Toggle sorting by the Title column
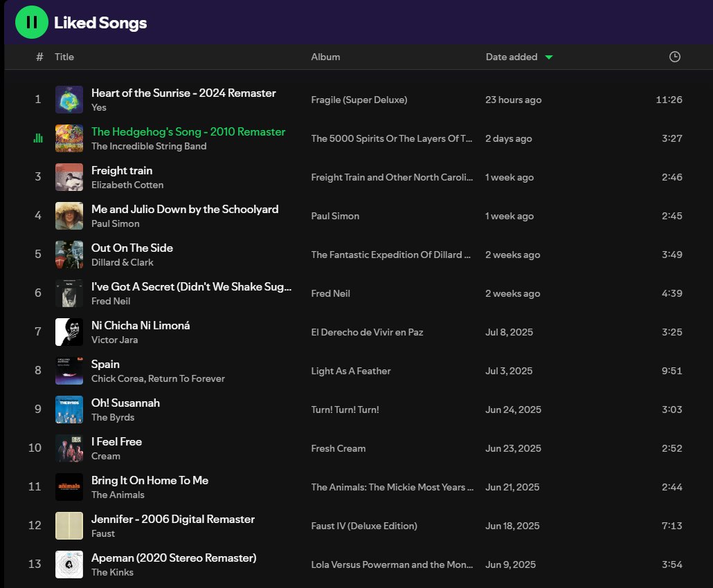 coord(64,57)
